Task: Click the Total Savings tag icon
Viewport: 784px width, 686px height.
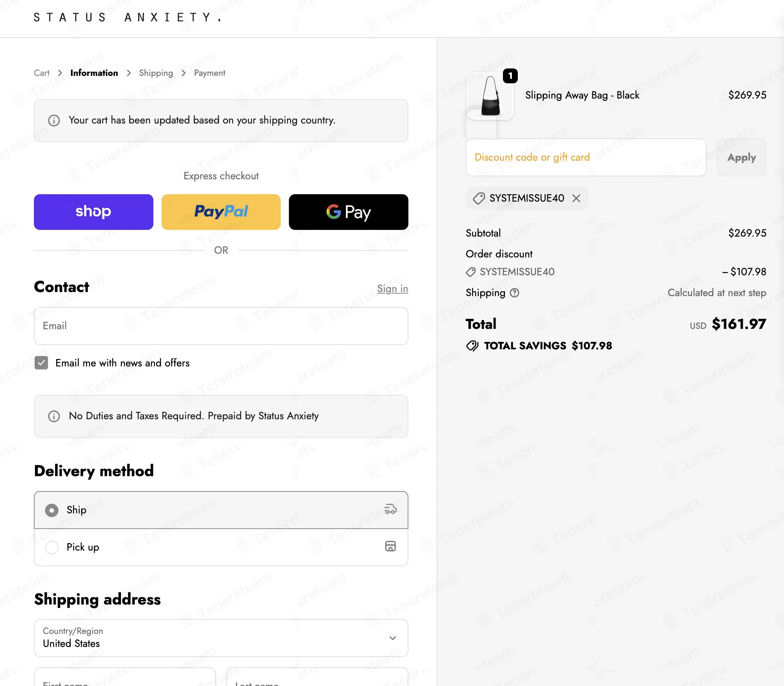Action: (472, 346)
